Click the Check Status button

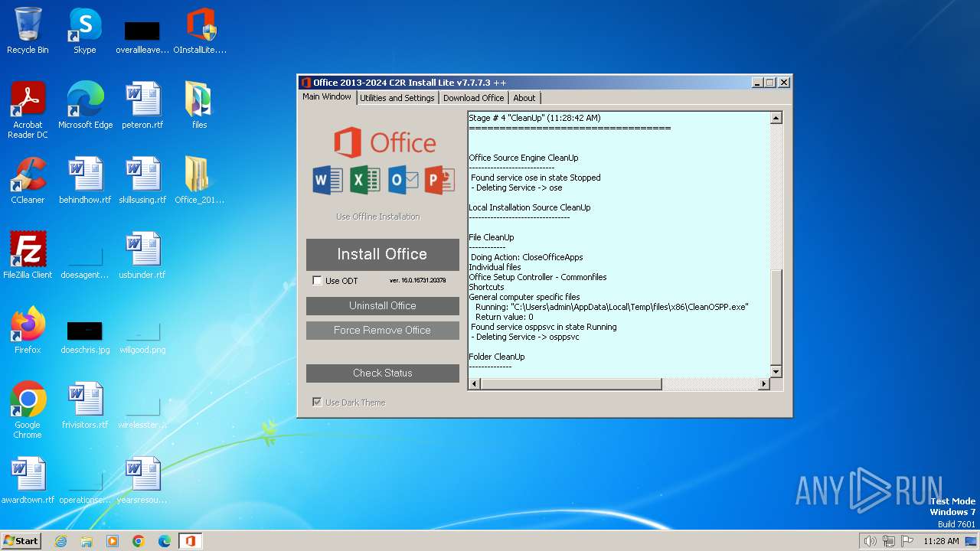[x=383, y=373]
